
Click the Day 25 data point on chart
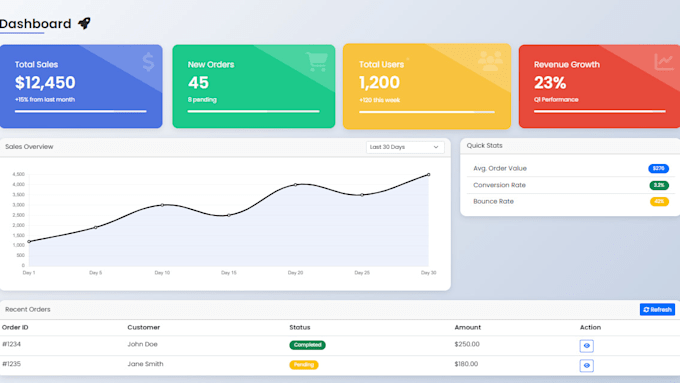coord(362,195)
